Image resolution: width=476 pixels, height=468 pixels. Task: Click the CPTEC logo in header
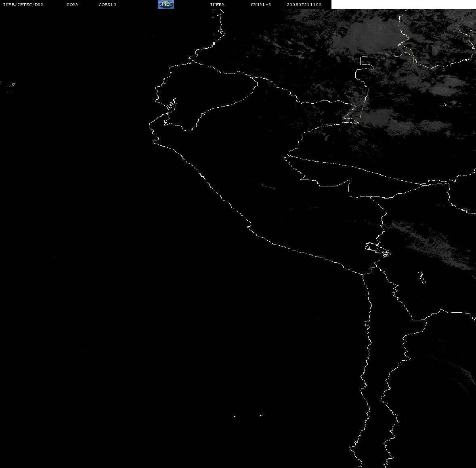[x=166, y=4]
